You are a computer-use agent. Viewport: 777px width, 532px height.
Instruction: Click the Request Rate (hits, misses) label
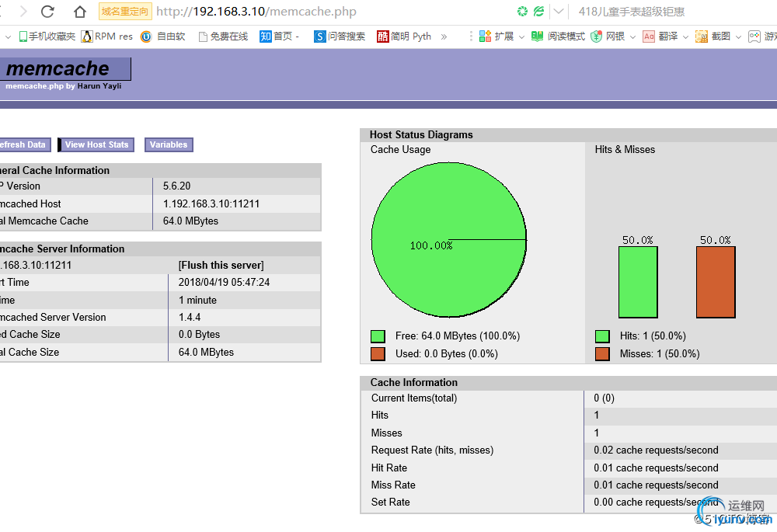(x=432, y=450)
